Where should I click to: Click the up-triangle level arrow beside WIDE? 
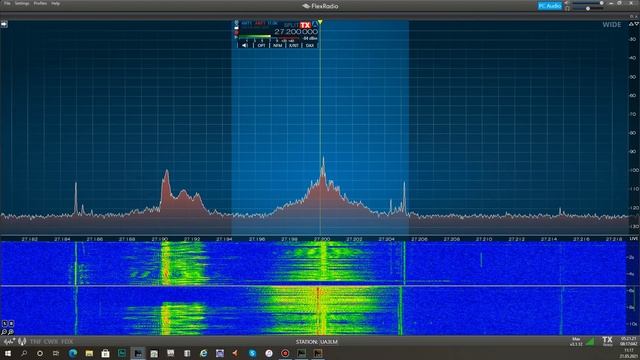click(631, 24)
